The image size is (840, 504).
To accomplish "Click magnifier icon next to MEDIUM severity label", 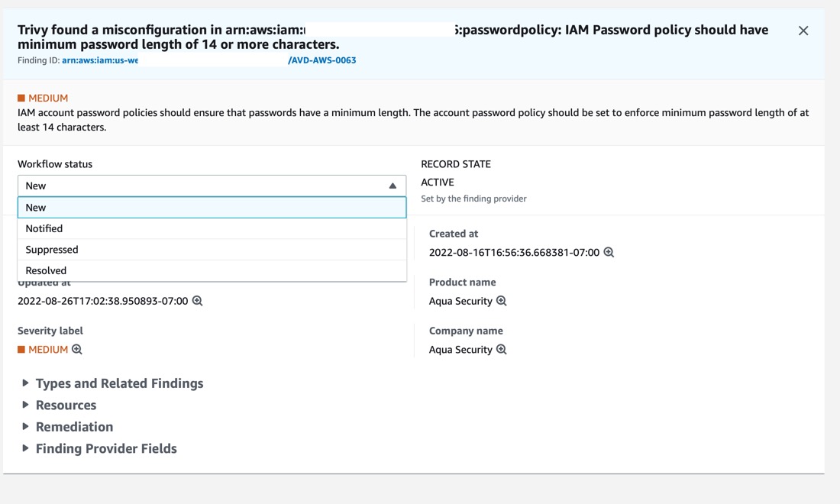I will 77,349.
